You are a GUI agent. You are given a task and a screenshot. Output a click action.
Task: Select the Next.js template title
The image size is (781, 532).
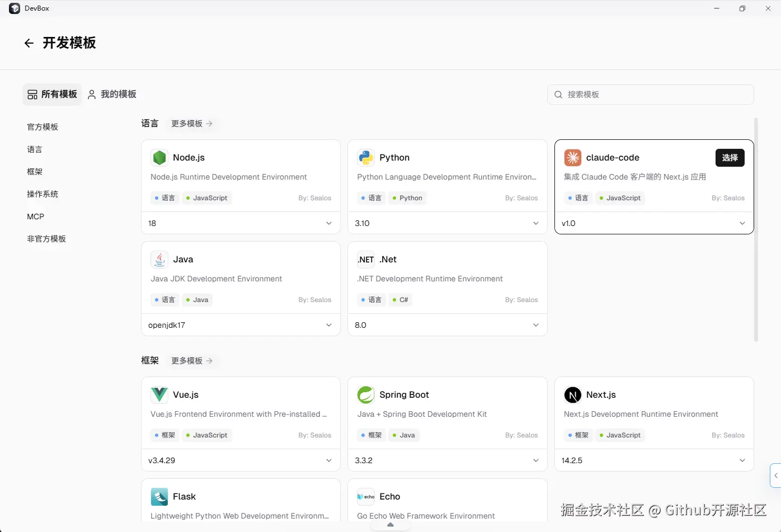(x=601, y=395)
